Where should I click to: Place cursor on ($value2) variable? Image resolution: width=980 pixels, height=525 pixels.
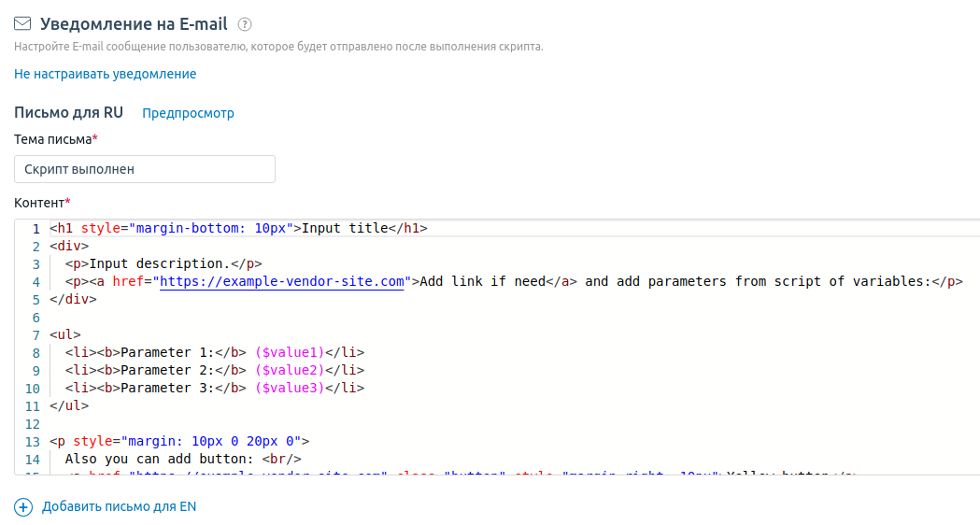(289, 370)
